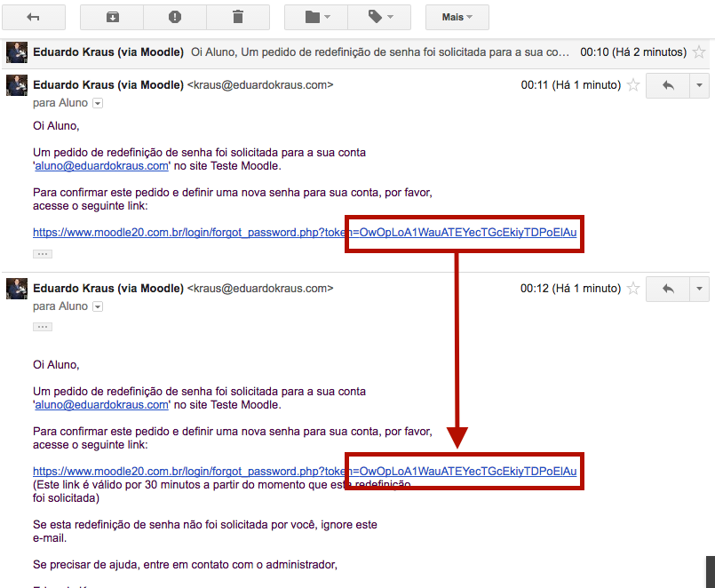Delete the conversation with trash icon
Screen dimensions: 715x588
click(238, 18)
